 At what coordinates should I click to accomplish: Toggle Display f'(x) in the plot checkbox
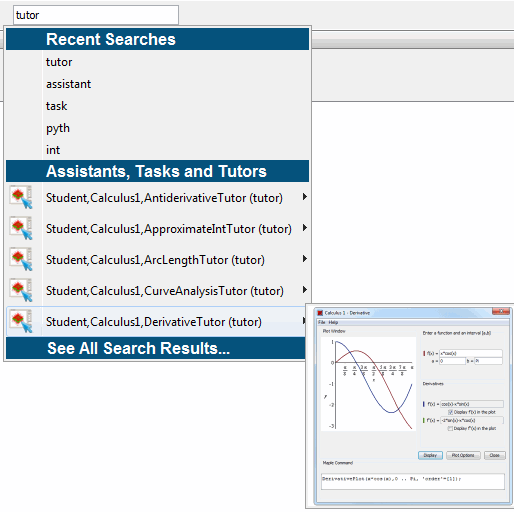click(x=450, y=412)
